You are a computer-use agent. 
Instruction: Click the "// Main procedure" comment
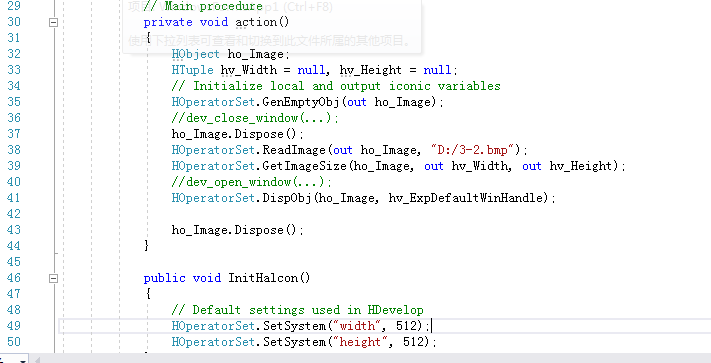pyautogui.click(x=203, y=6)
